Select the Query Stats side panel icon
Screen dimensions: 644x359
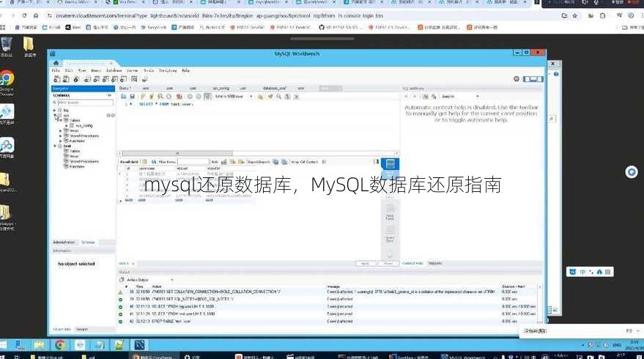coord(390,235)
